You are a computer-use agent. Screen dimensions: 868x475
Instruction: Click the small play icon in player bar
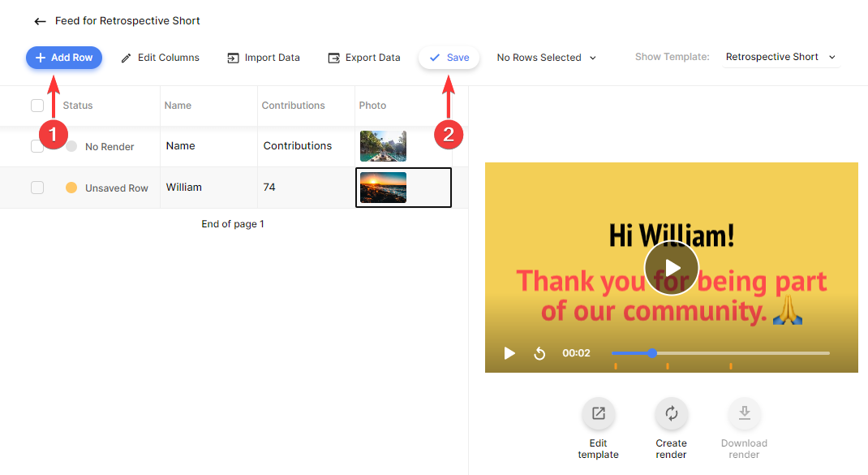(x=509, y=353)
